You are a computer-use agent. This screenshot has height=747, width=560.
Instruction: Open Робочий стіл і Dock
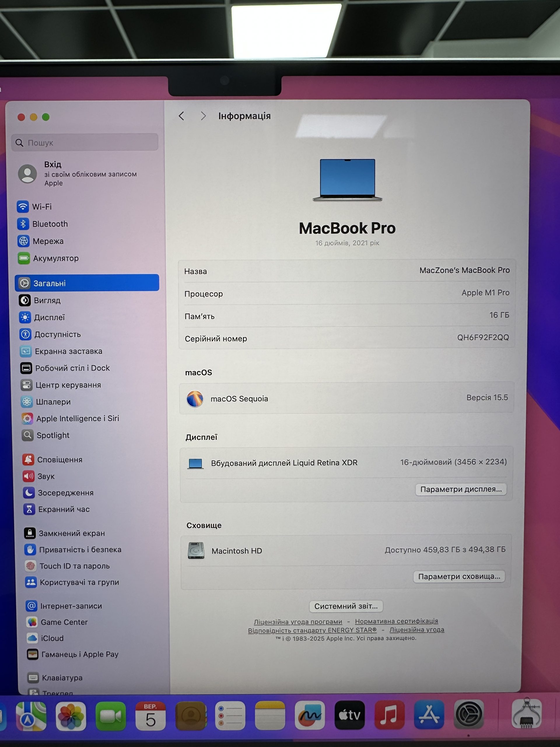(88, 368)
